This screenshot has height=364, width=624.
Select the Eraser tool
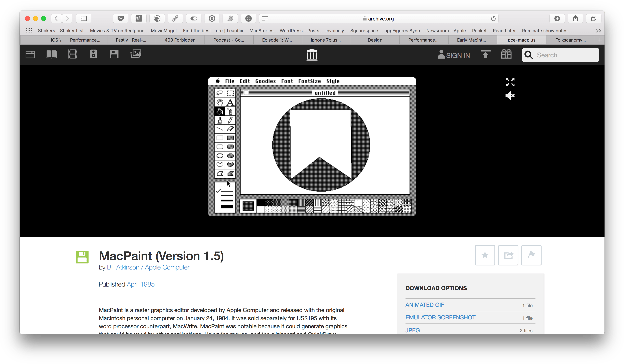[x=230, y=129]
